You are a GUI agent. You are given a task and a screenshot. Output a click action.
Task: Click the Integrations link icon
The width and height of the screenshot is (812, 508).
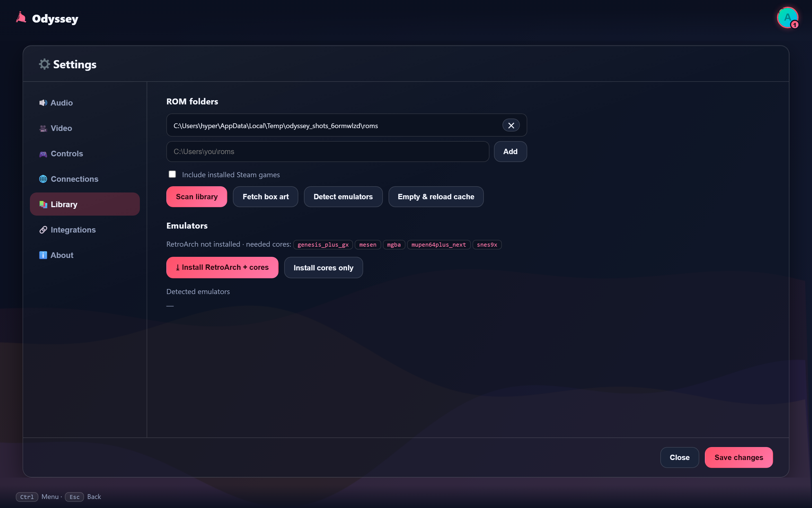click(x=43, y=230)
